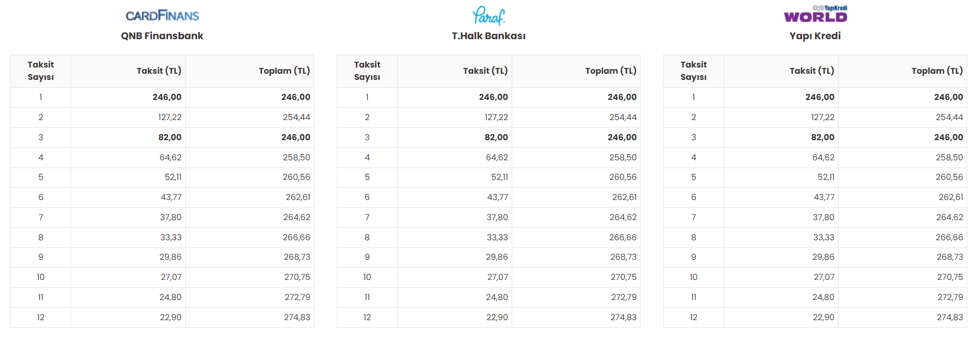Click 264,62 total in T.Halk Bankası table
This screenshot has height=347, width=980.
click(623, 217)
